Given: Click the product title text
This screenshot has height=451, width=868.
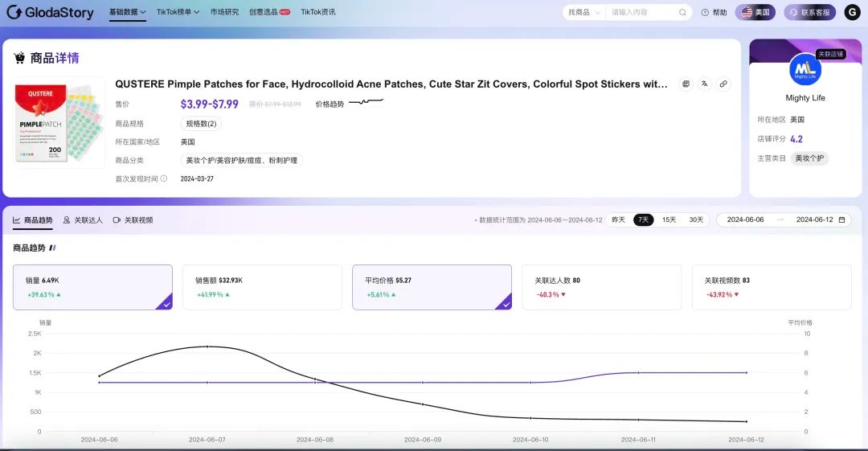Looking at the screenshot, I should [391, 84].
